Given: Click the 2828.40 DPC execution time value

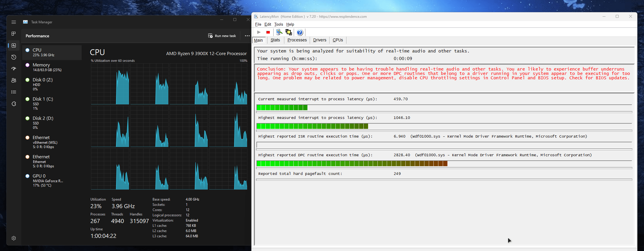Looking at the screenshot, I should [x=402, y=155].
